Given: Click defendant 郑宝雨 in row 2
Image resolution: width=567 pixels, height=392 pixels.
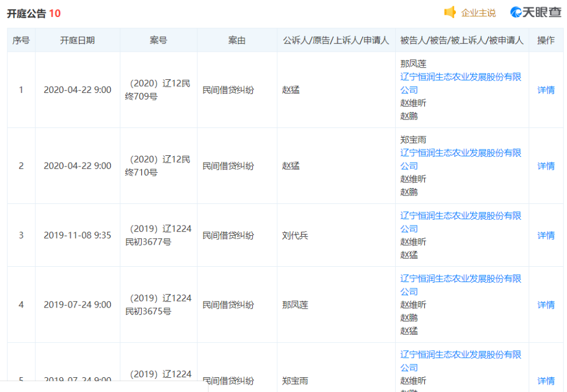Looking at the screenshot, I should 413,140.
